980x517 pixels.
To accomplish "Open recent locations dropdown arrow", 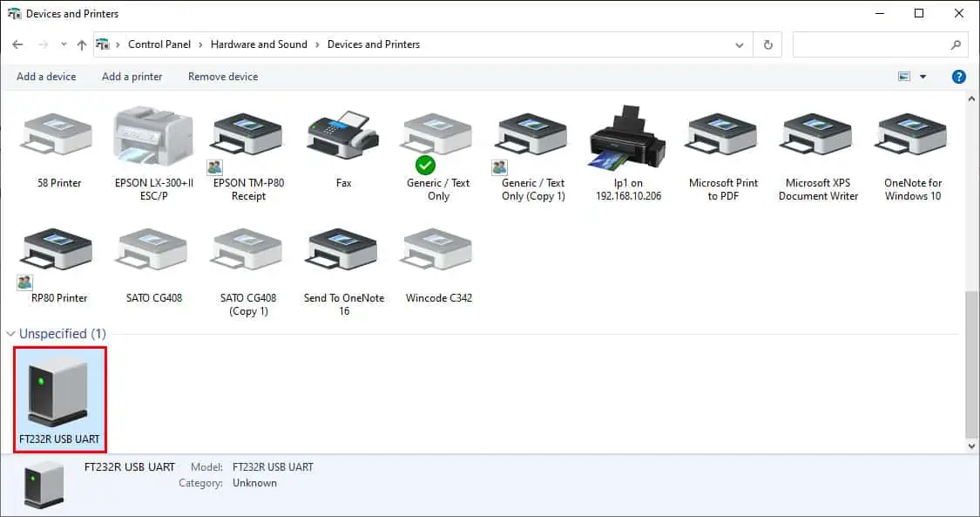I will pyautogui.click(x=64, y=44).
